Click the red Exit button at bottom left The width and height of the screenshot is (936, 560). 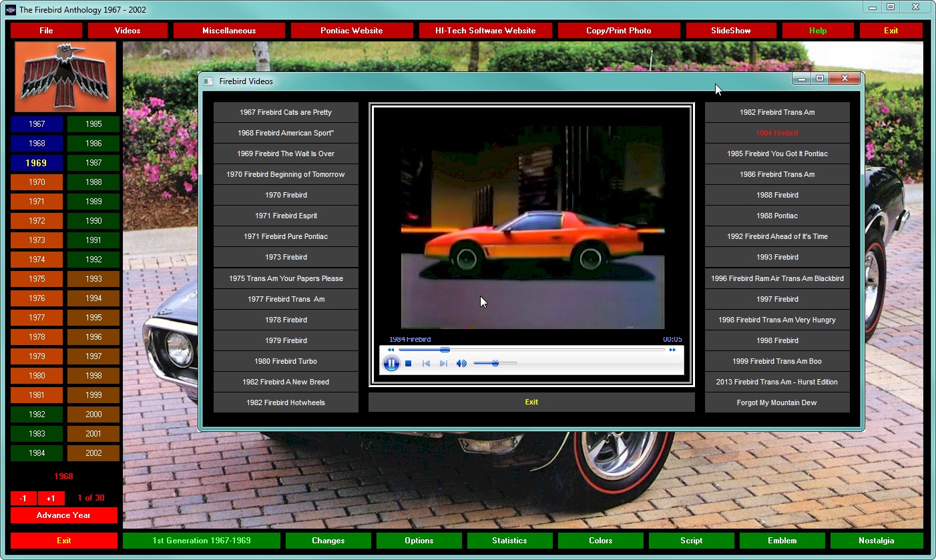64,541
